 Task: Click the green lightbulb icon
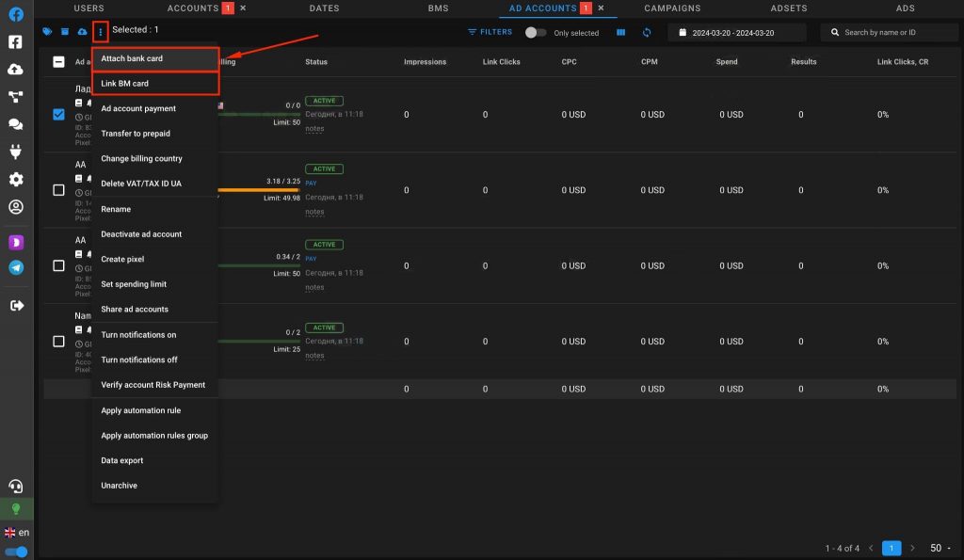(16, 509)
